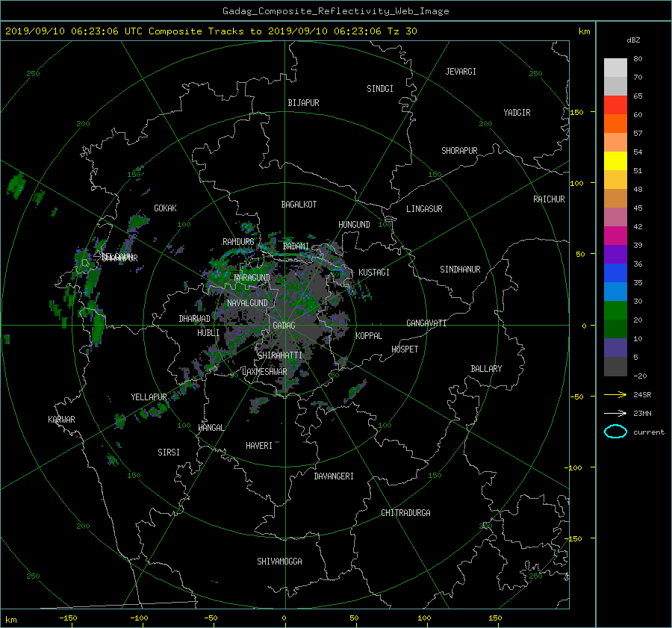Click the SHIVAMOGGA city label
This screenshot has height=628, width=672.
click(x=279, y=562)
